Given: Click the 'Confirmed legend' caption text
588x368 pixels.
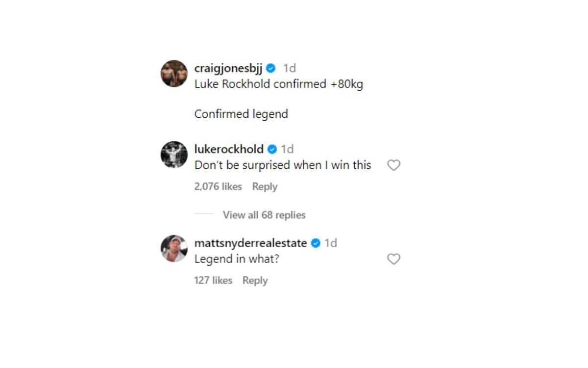Looking at the screenshot, I should (241, 114).
